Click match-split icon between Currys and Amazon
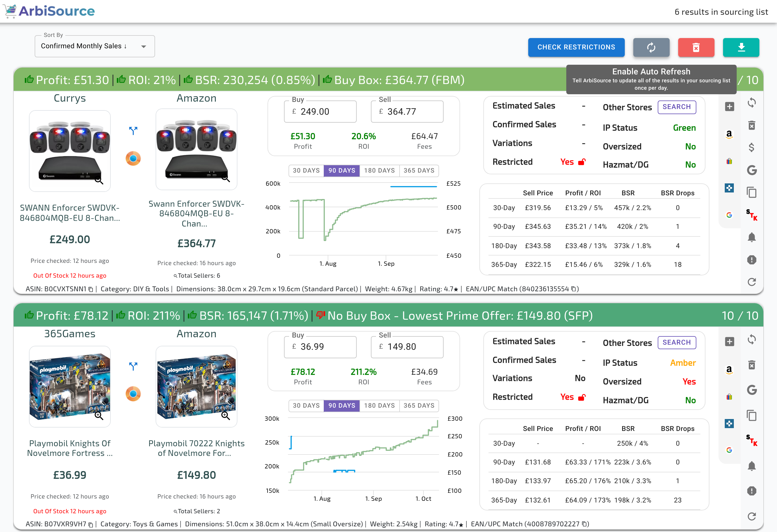Viewport: 777px width, 532px height. (133, 131)
